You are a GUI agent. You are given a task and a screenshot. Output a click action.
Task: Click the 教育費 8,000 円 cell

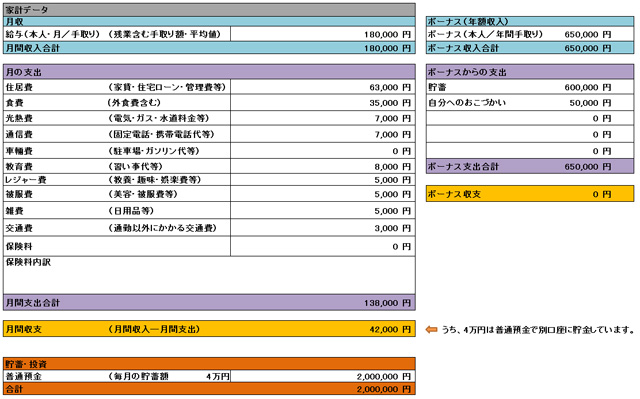tap(323, 166)
